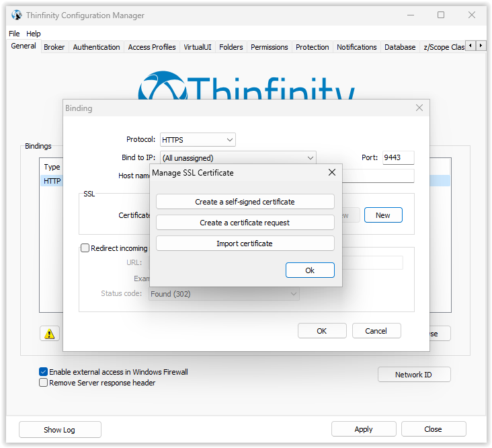Open the File menu
Viewport: 492px width, 448px height.
click(14, 34)
